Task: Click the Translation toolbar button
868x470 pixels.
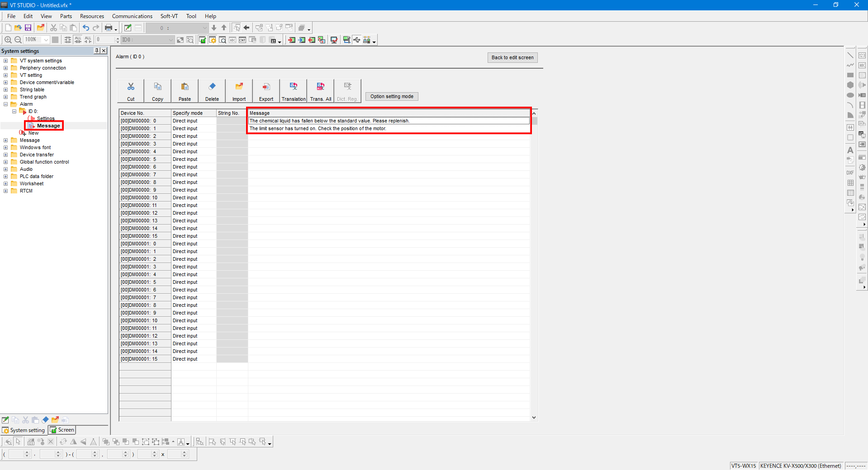Action: click(294, 91)
